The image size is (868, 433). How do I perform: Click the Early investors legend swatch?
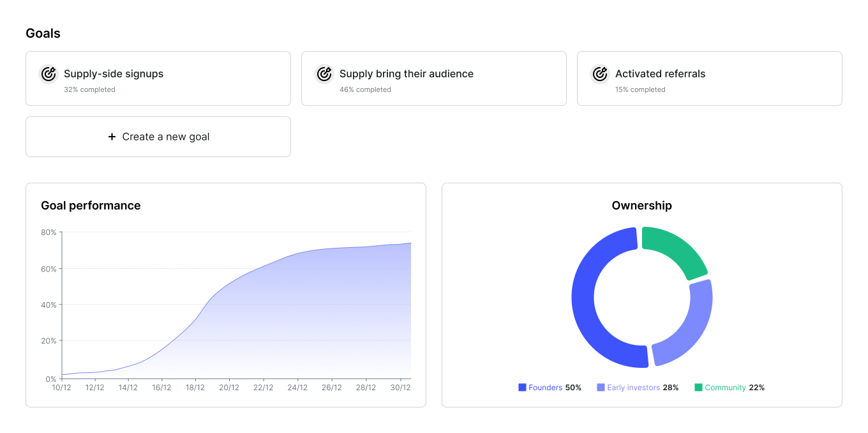coord(601,388)
